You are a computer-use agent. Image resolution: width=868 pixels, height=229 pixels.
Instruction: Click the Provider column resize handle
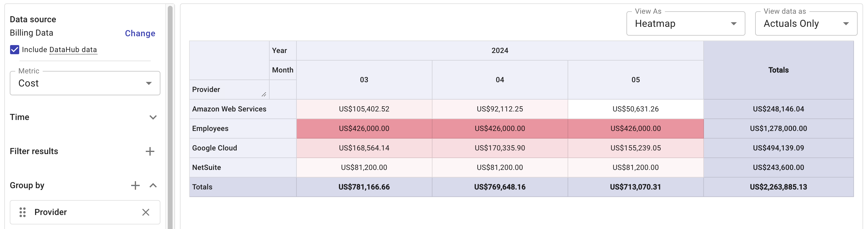pos(264,94)
